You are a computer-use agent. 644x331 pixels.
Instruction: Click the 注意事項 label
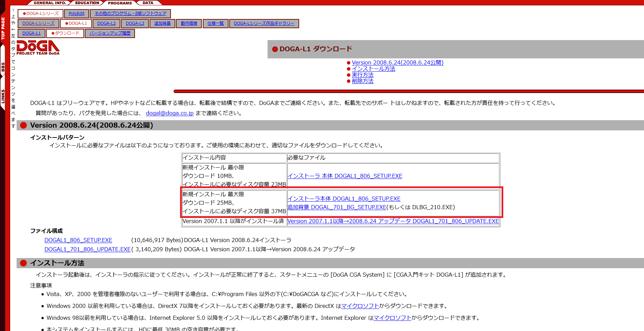(41, 286)
